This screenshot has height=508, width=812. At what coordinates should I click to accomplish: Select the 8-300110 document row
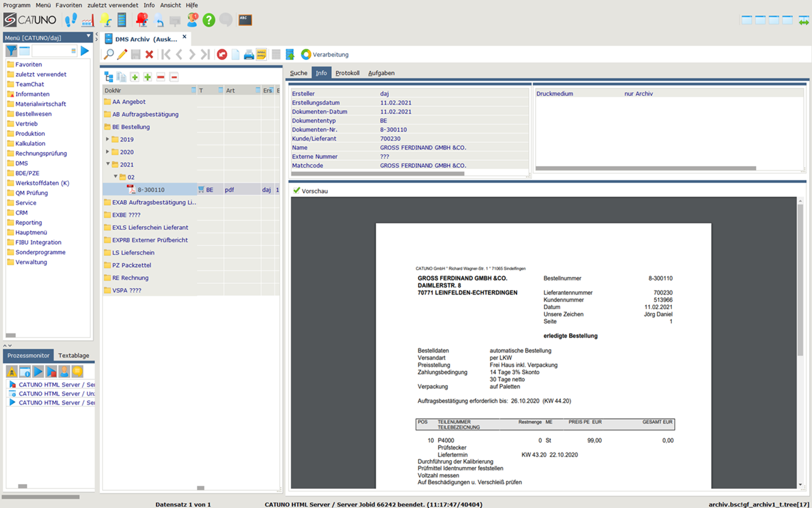[151, 190]
